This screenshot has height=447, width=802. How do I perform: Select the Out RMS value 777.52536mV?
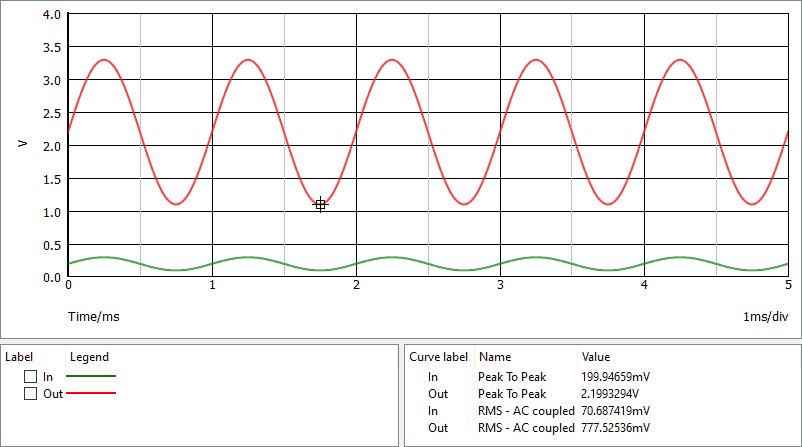click(615, 428)
